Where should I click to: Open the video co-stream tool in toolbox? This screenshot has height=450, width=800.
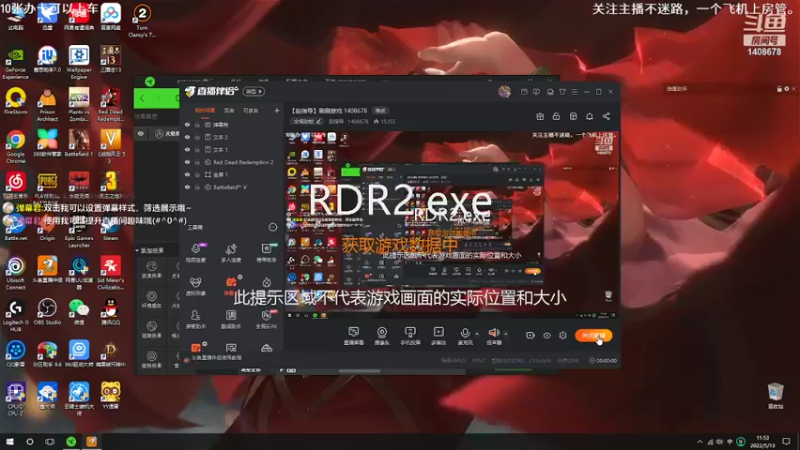coord(196,253)
